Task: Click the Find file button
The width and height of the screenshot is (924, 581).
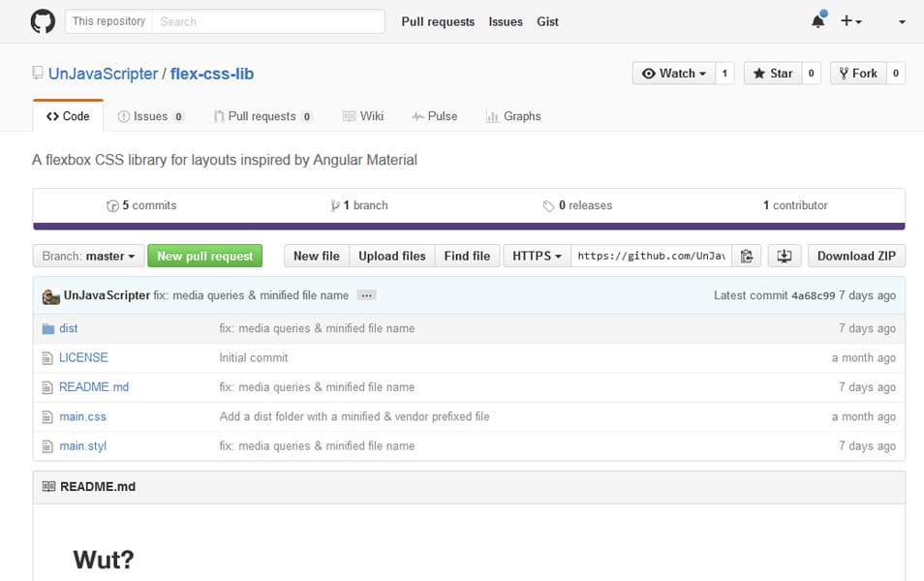Action: point(467,256)
